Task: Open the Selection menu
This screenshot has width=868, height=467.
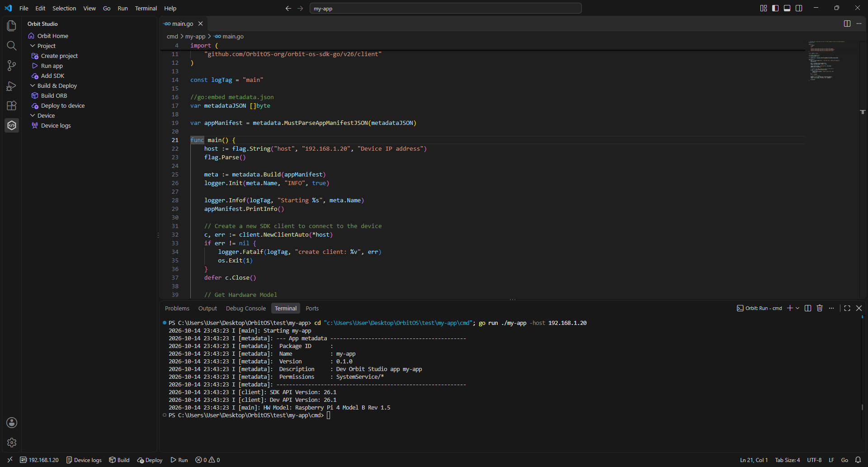Action: tap(64, 8)
